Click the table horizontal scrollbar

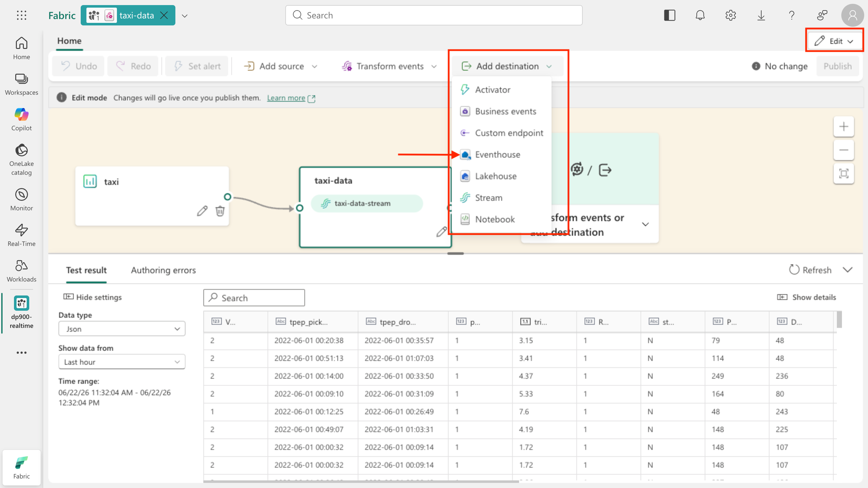(361, 481)
